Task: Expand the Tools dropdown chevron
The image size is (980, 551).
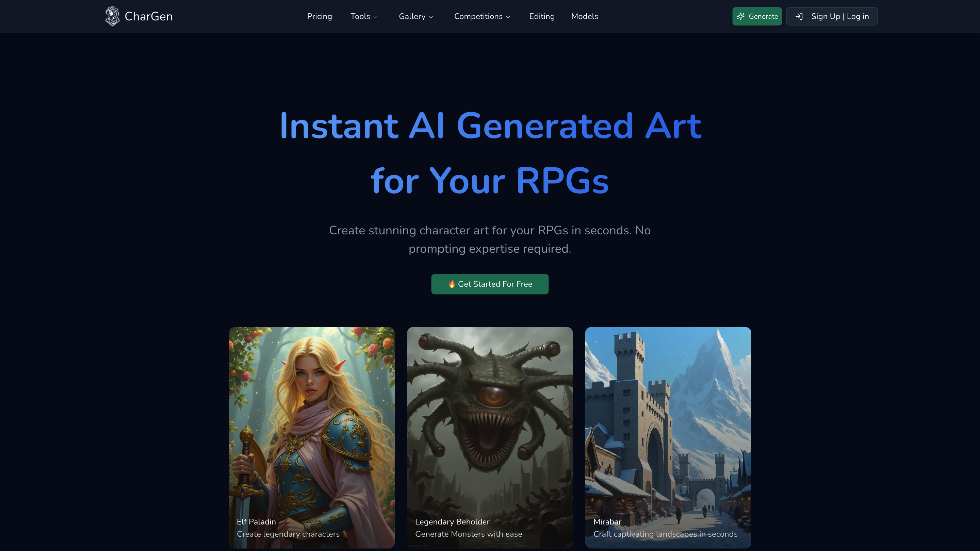Action: (375, 17)
